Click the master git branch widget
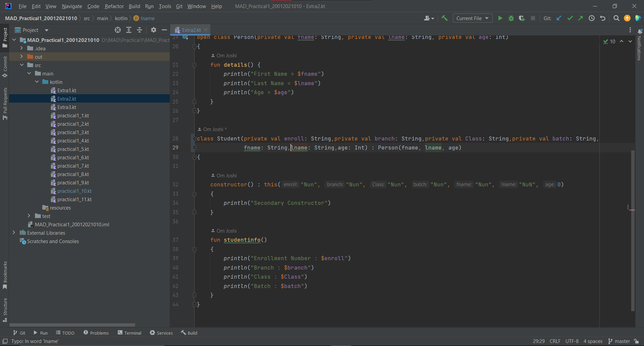 (619, 341)
